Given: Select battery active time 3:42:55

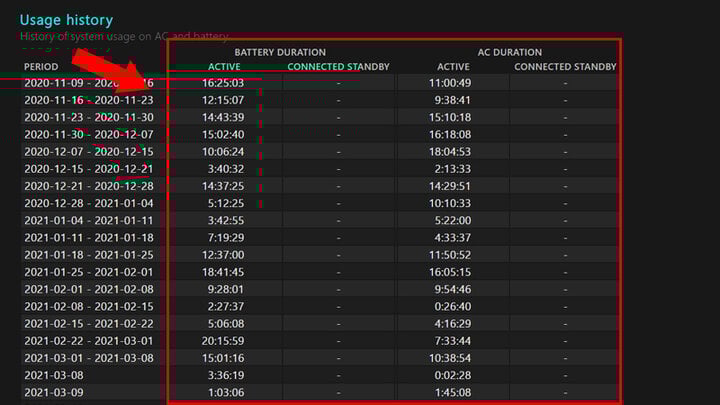Looking at the screenshot, I should tap(226, 221).
